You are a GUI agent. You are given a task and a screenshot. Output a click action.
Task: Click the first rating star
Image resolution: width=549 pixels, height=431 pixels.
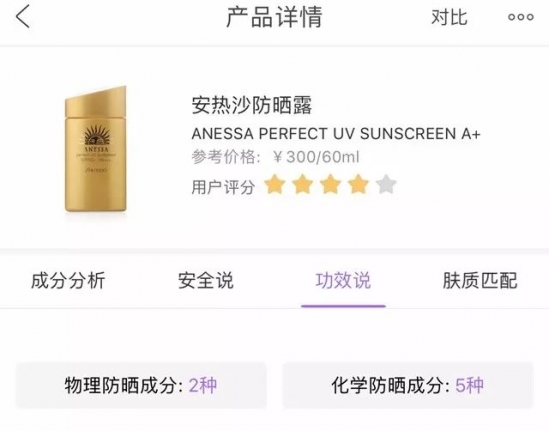274,185
